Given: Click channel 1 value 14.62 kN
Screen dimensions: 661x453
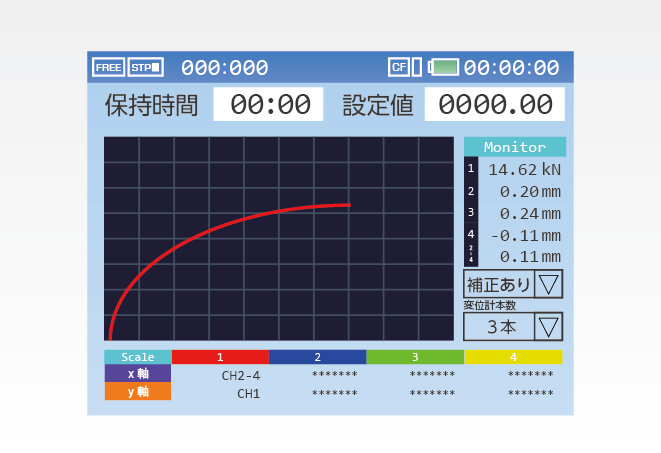Looking at the screenshot, I should tap(524, 169).
